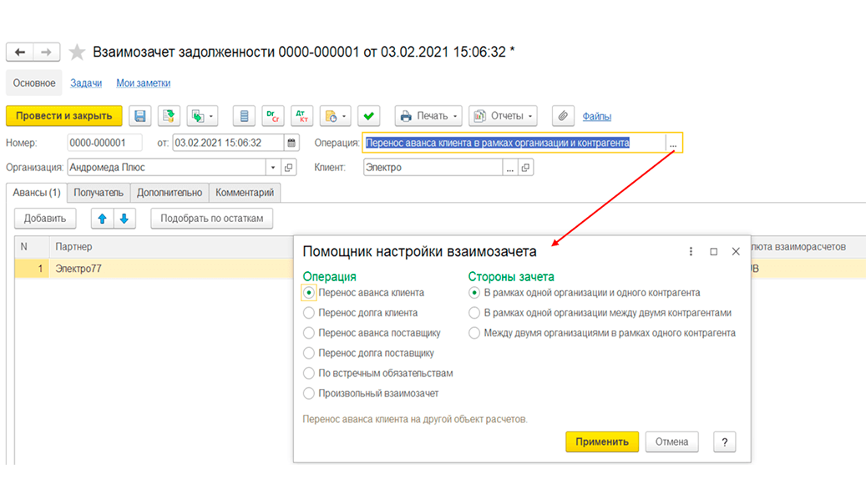This screenshot has height=504, width=866.
Task: Open calendar picker for the date field
Action: 291,143
